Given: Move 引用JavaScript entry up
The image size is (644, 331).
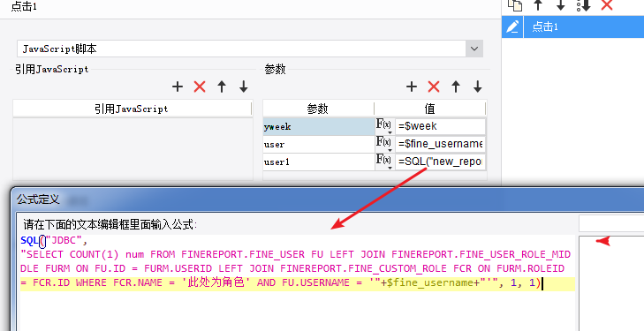Looking at the screenshot, I should pyautogui.click(x=222, y=87).
